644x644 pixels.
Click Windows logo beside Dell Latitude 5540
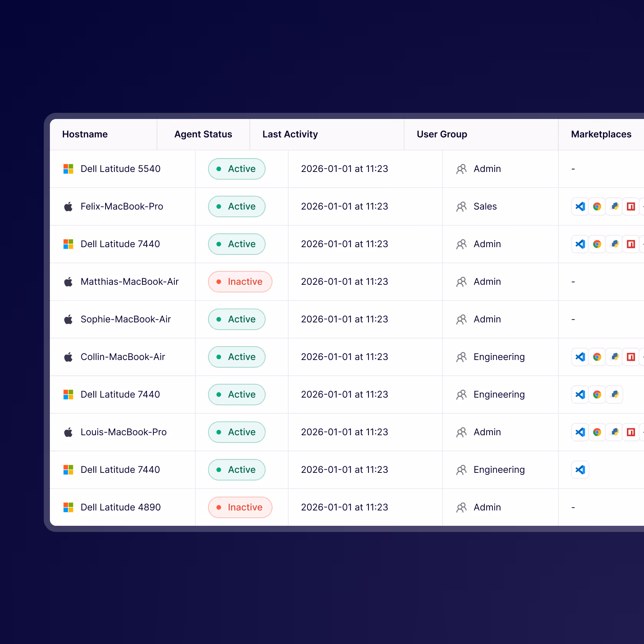point(68,169)
